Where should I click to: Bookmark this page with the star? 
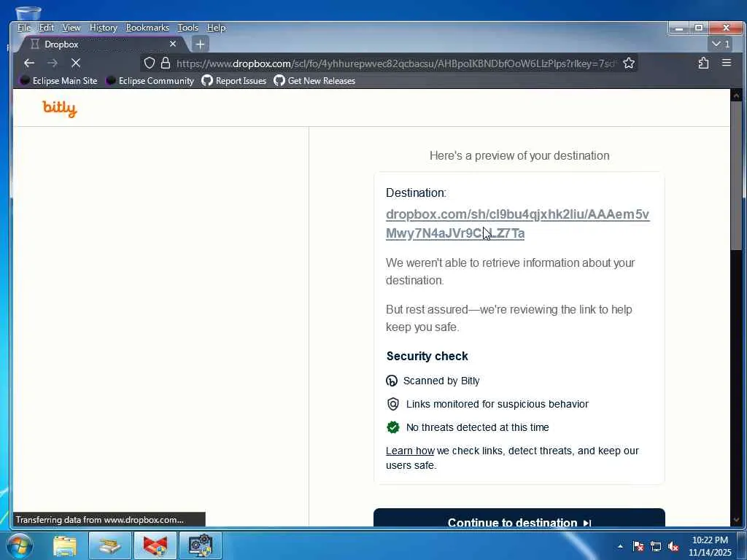(x=629, y=63)
